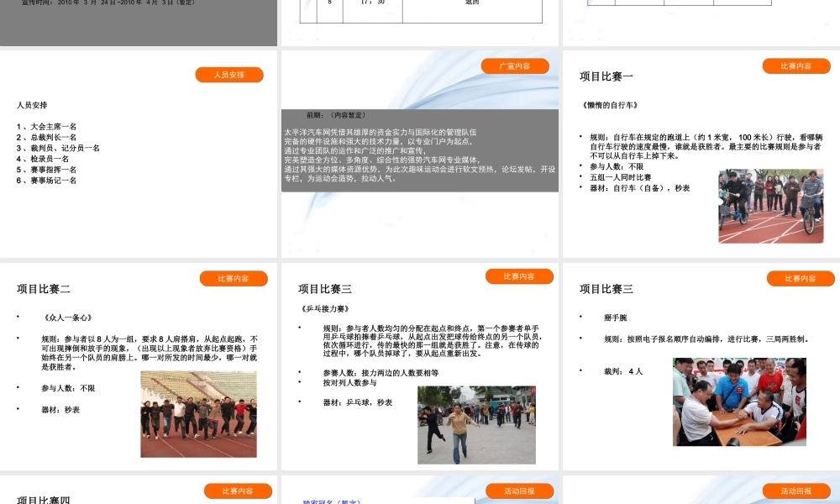Click list item 3、裁判员、记分员一名

[x=58, y=148]
